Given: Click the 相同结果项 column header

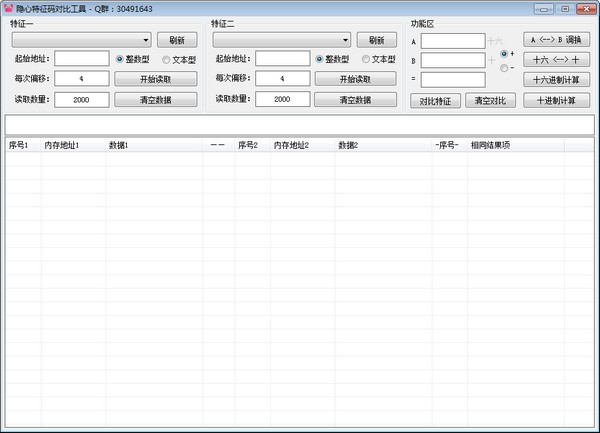Looking at the screenshot, I should 490,145.
